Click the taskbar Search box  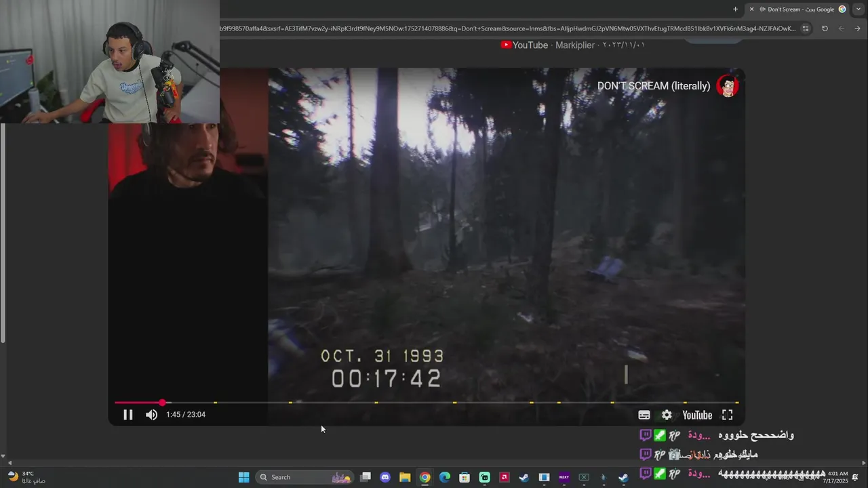click(305, 477)
